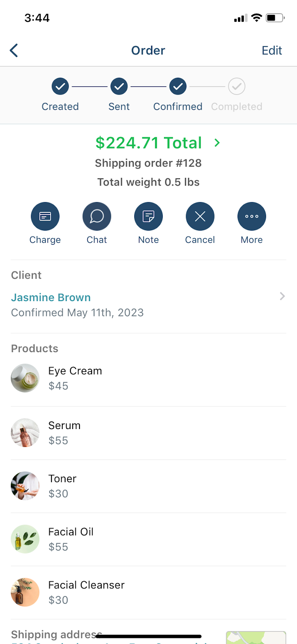Image resolution: width=297 pixels, height=644 pixels.
Task: Expand the total breakdown chevron
Action: point(217,143)
